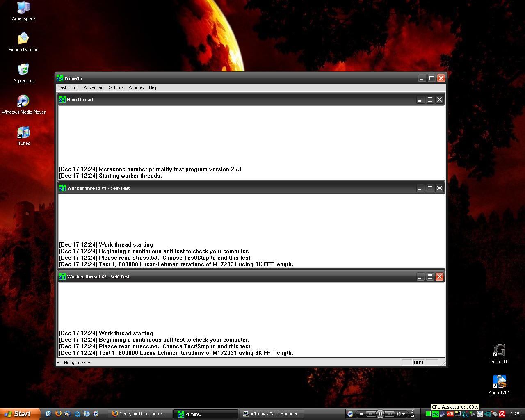
Task: Click Worker #1 'Work thread starting' line
Action: pyautogui.click(x=106, y=244)
